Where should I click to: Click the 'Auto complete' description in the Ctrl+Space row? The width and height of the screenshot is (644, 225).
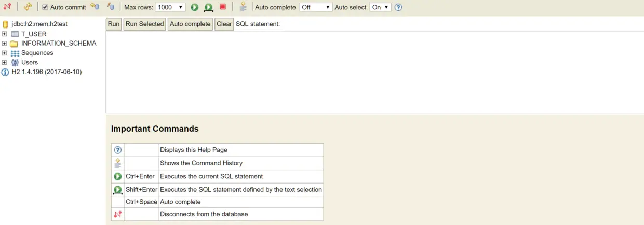(180, 202)
